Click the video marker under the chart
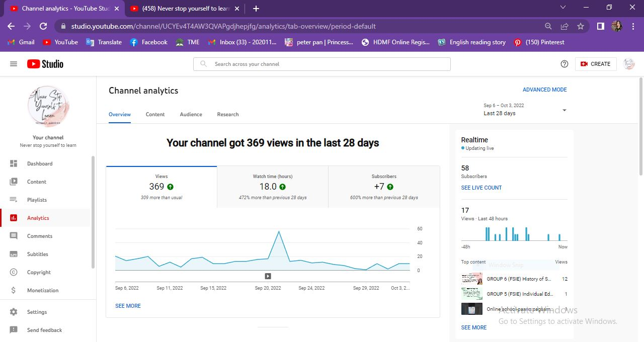The width and height of the screenshot is (644, 342). tap(268, 276)
